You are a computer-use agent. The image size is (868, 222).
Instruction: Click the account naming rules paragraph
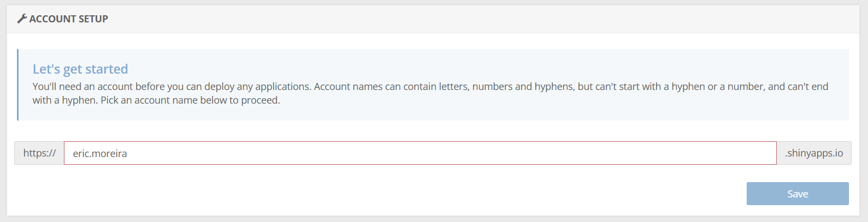coord(430,93)
